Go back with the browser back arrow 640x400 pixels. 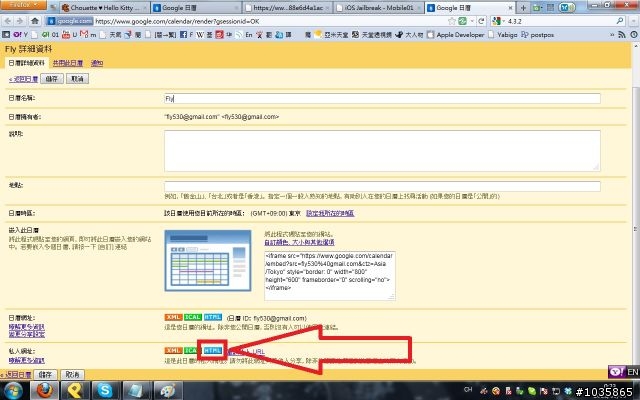pos(8,21)
